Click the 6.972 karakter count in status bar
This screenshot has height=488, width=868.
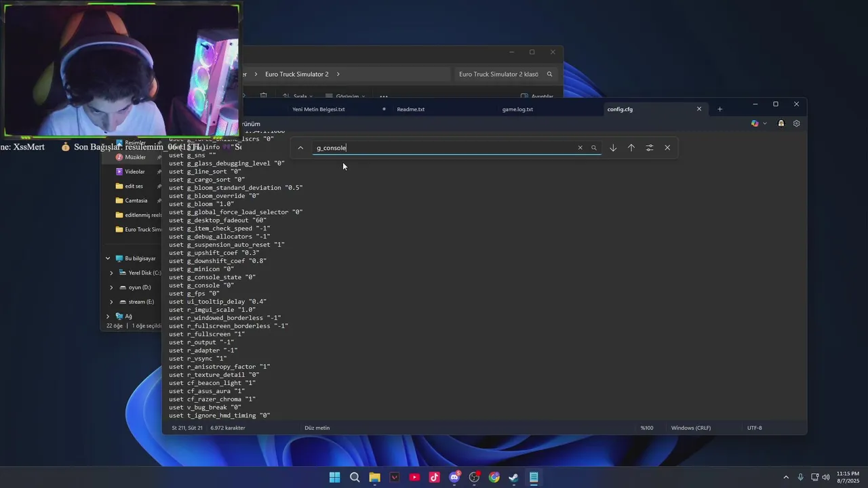coord(228,428)
